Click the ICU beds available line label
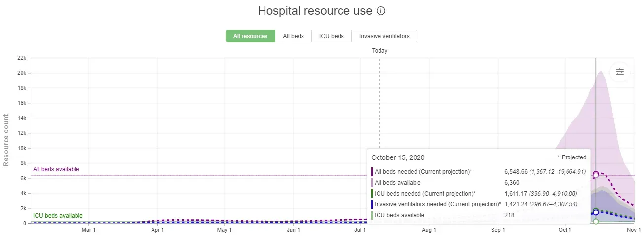 (58, 216)
